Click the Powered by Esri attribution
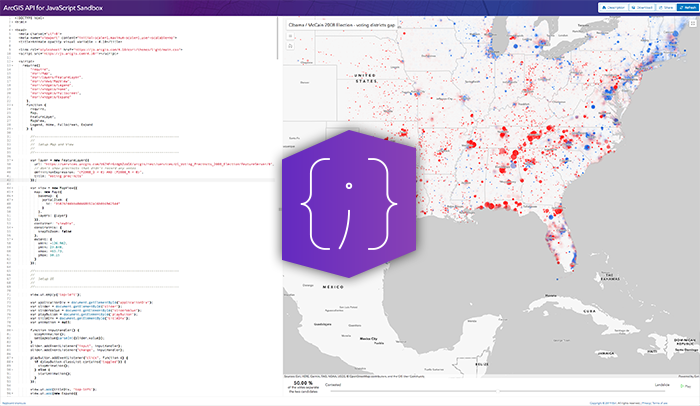 click(x=689, y=377)
